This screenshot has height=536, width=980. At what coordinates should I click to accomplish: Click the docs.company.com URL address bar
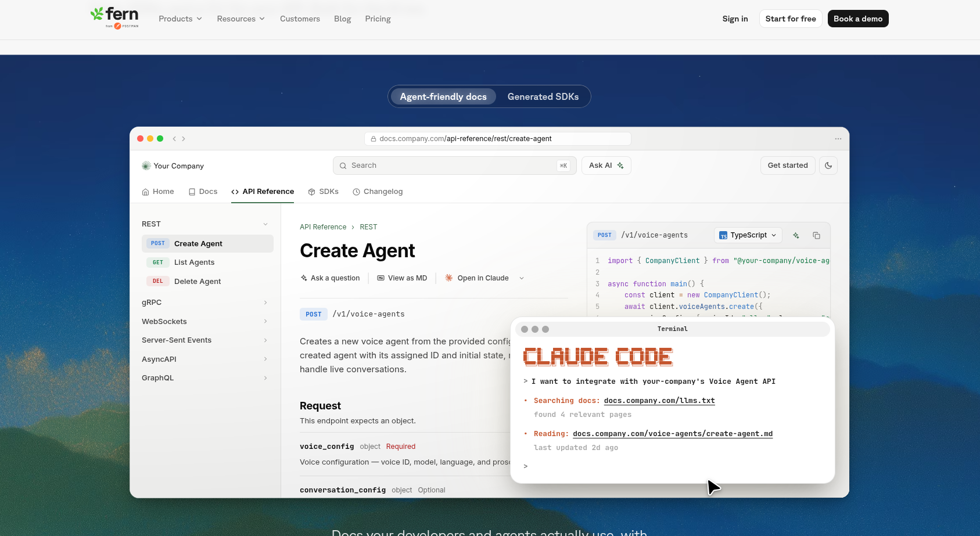498,139
